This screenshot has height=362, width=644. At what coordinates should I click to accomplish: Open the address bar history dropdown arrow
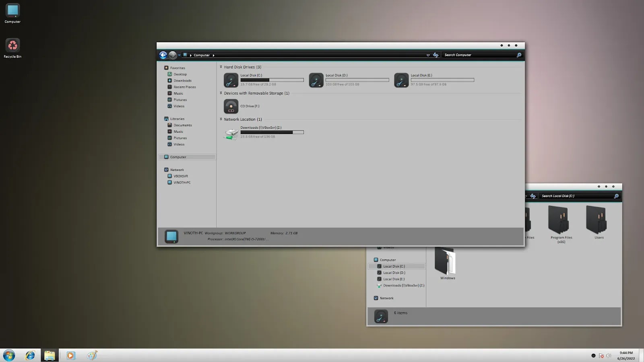tap(428, 55)
